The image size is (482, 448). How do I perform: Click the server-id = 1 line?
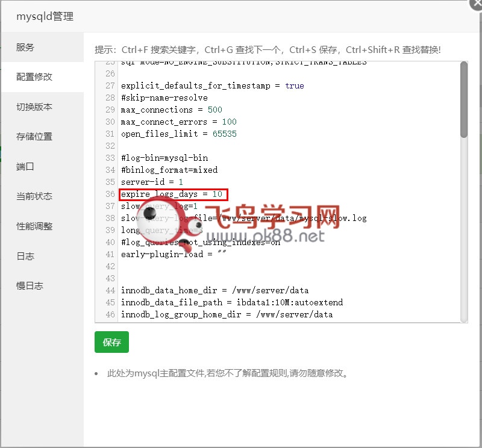152,182
